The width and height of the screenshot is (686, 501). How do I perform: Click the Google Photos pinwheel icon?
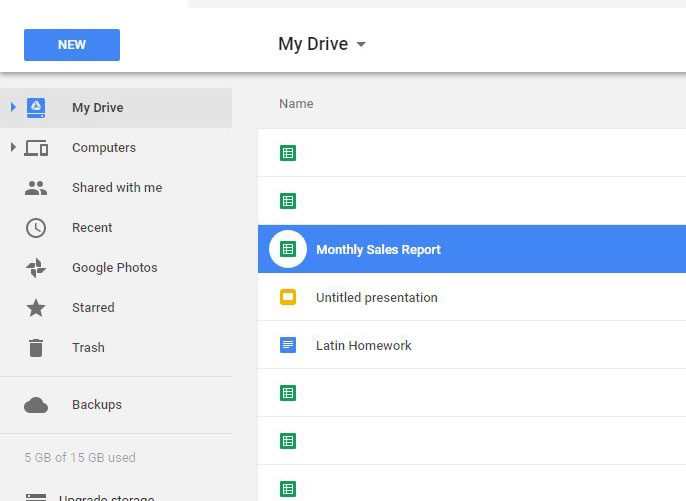tap(36, 268)
